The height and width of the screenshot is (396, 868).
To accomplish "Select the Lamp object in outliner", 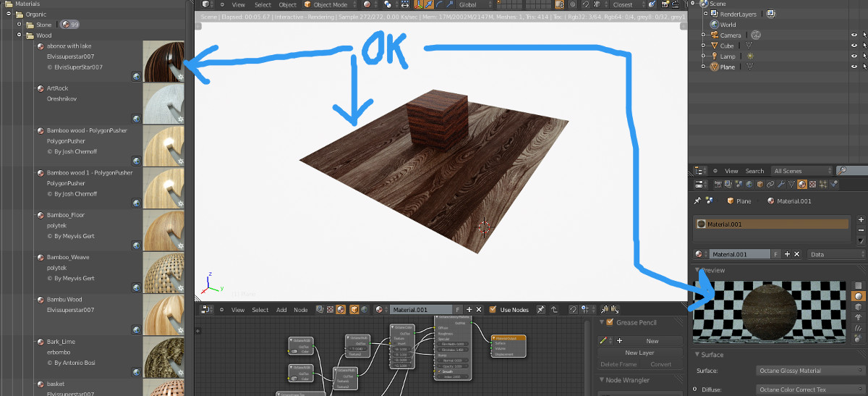I will click(x=728, y=56).
